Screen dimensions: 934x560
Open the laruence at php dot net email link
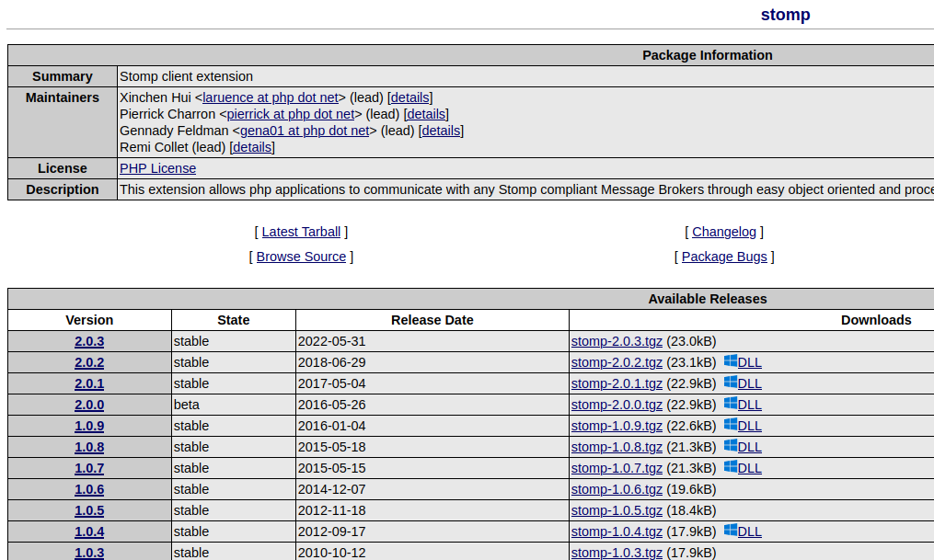pos(271,97)
